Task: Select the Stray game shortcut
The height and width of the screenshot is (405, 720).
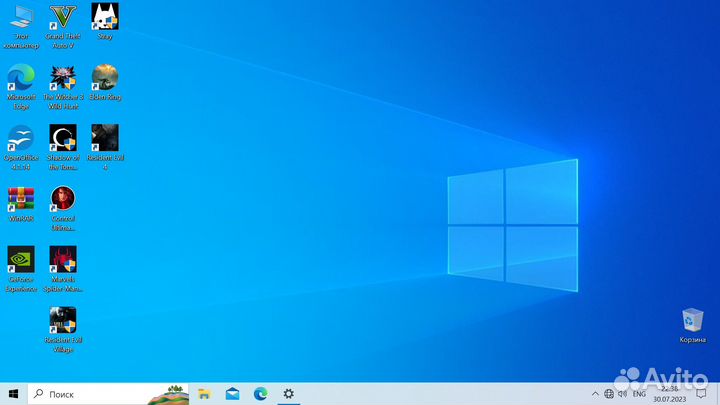Action: coord(105,21)
